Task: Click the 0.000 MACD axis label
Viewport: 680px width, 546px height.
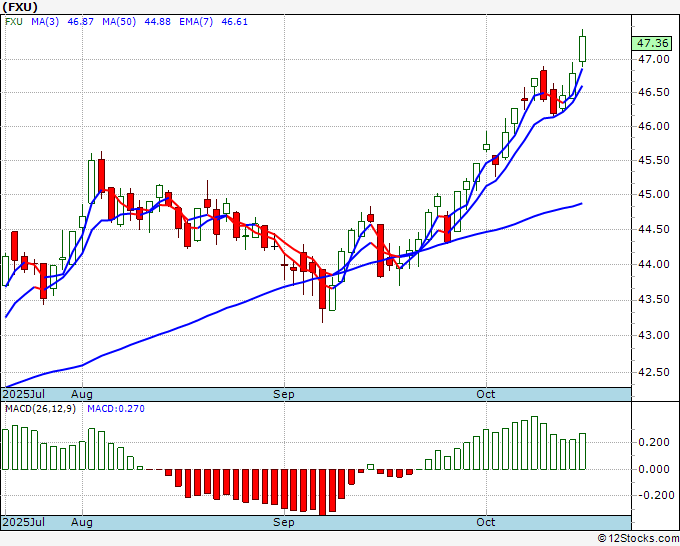Action: click(x=654, y=469)
